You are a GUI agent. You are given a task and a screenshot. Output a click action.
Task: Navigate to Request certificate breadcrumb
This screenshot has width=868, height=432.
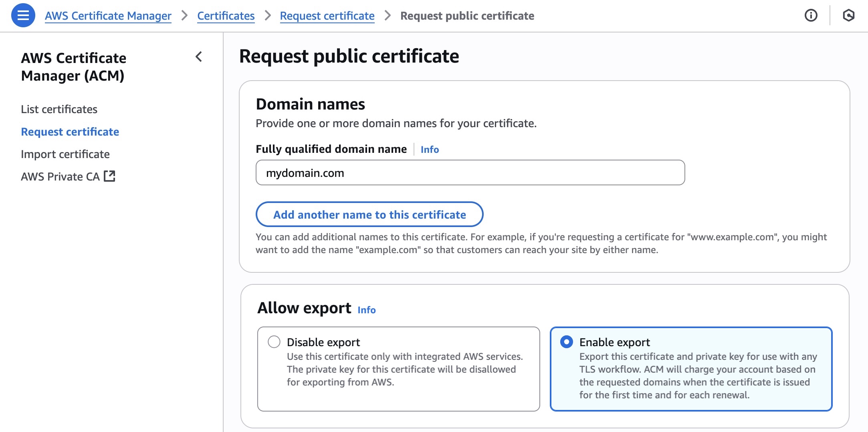pos(327,16)
